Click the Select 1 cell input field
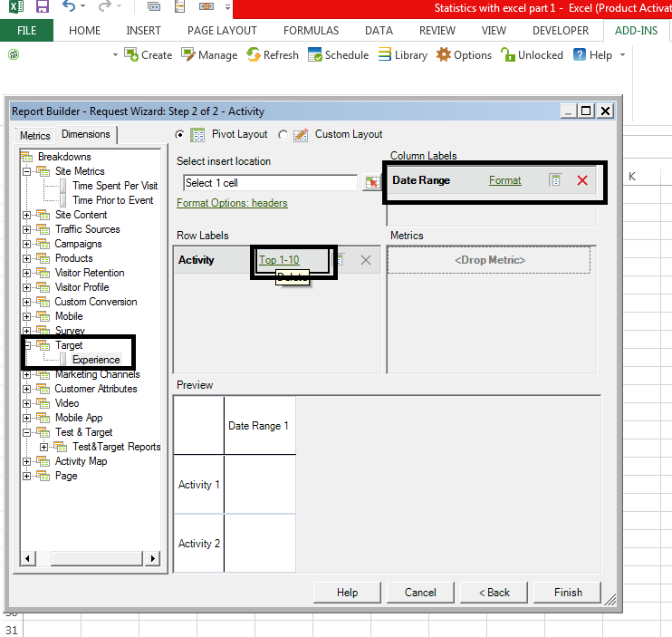The image size is (672, 637). 269,183
